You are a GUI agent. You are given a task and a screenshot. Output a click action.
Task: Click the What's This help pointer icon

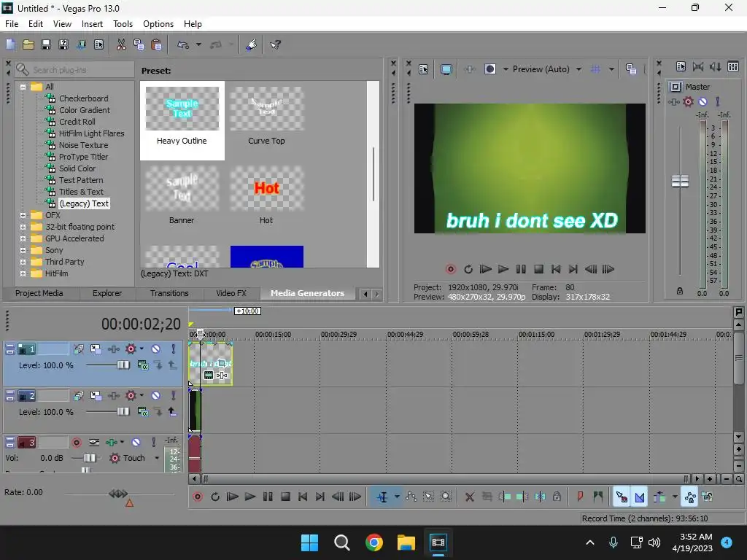click(275, 44)
